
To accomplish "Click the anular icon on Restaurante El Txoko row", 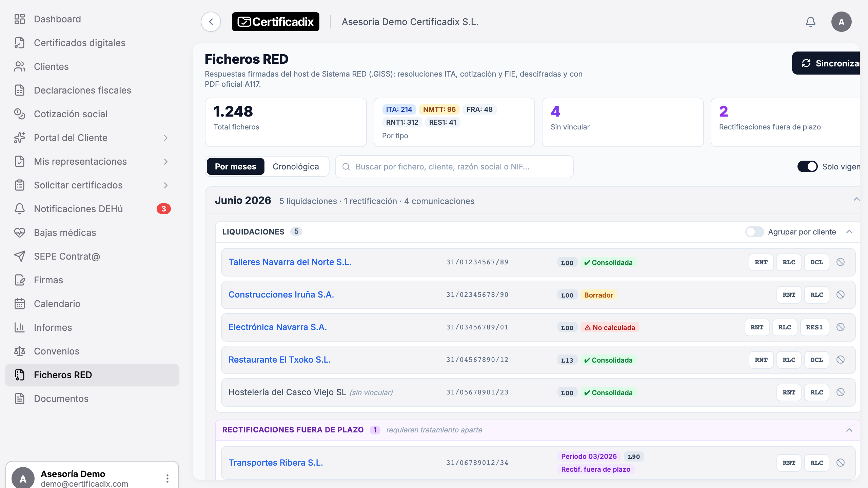I will 840,360.
